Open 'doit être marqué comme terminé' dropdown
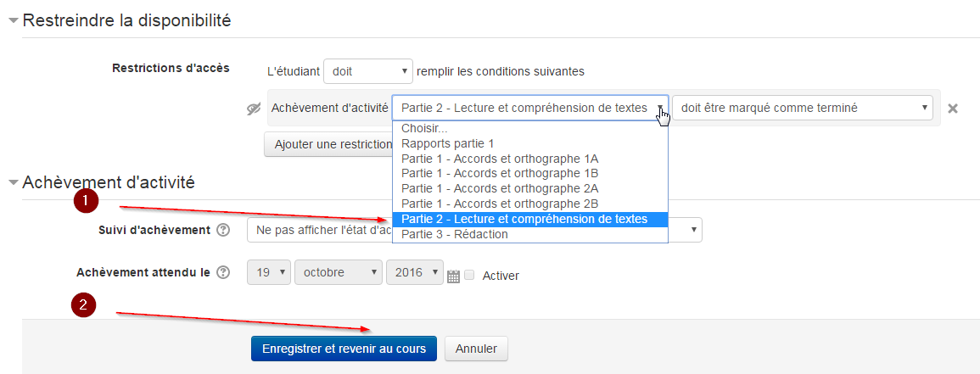980x374 pixels. [802, 108]
